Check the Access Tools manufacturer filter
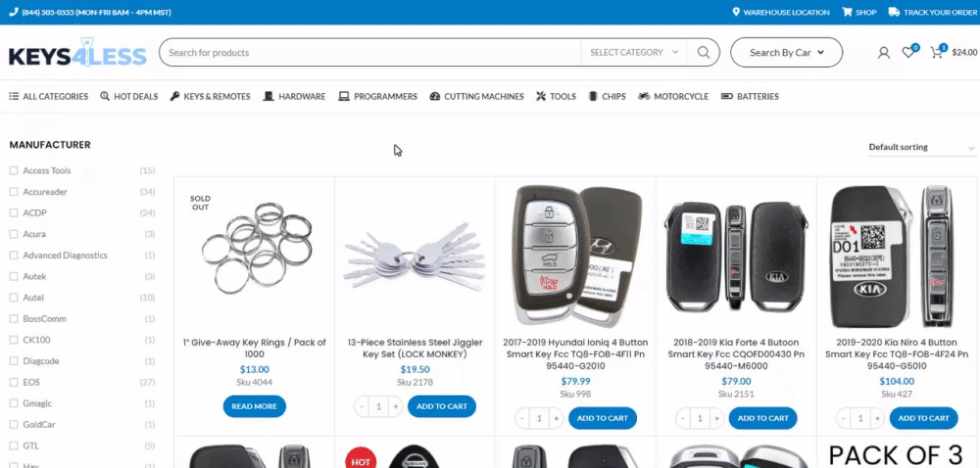This screenshot has height=468, width=980. point(14,170)
